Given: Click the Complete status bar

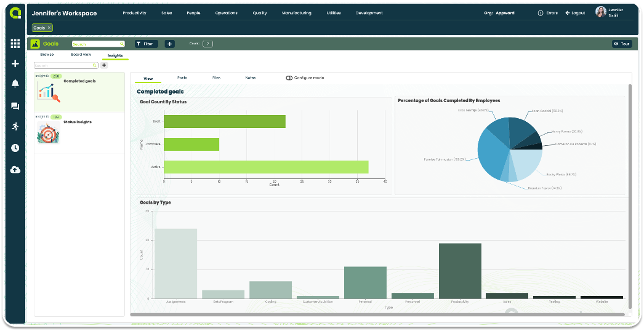Looking at the screenshot, I should click(x=191, y=144).
